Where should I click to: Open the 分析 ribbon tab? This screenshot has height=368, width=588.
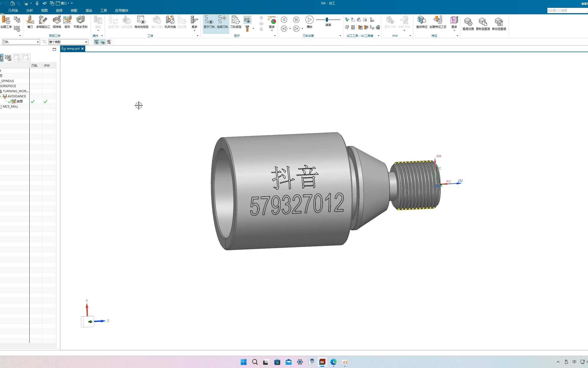(x=30, y=10)
